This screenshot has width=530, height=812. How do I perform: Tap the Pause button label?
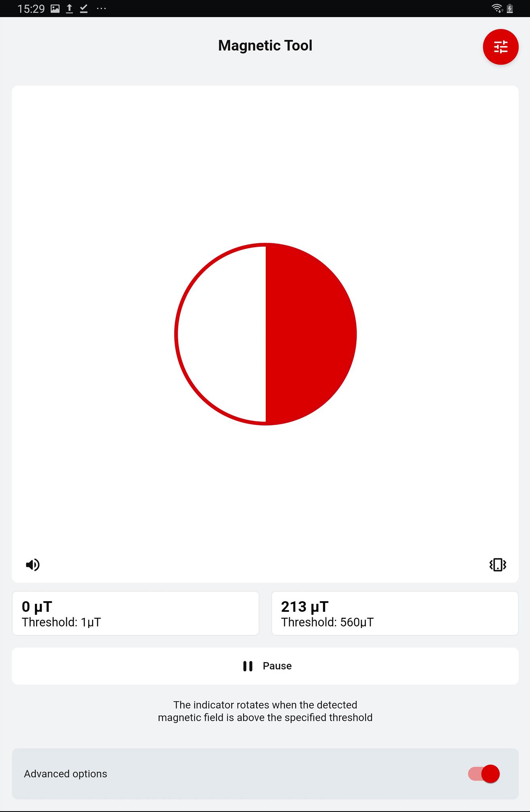tap(277, 666)
